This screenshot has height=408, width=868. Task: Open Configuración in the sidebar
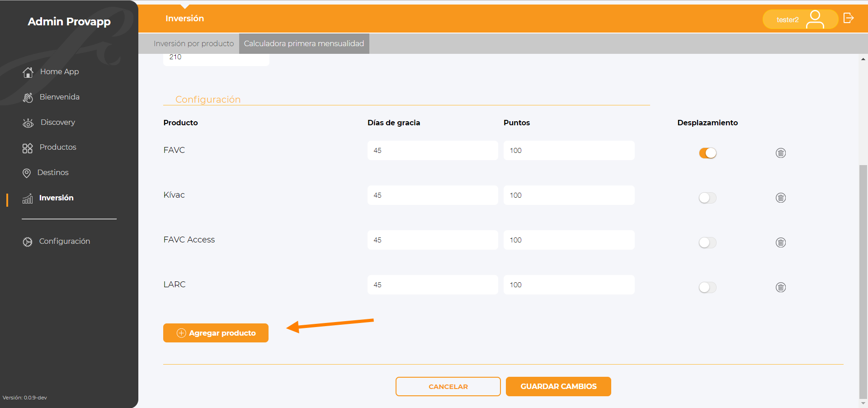[64, 241]
